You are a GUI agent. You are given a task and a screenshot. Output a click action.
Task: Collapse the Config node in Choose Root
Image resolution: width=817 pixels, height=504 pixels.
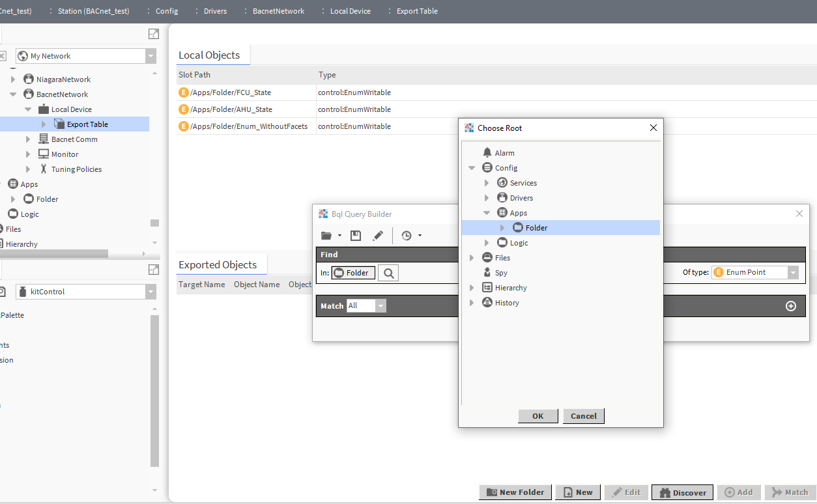click(x=472, y=167)
